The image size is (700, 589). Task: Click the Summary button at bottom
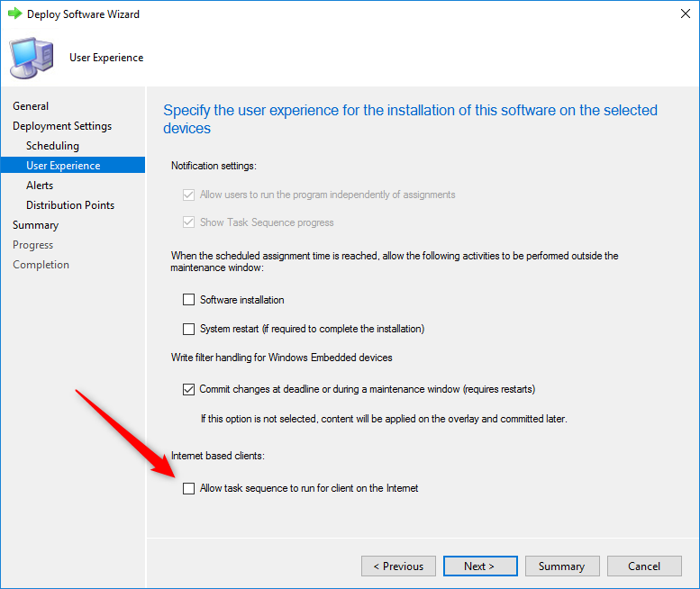[562, 566]
